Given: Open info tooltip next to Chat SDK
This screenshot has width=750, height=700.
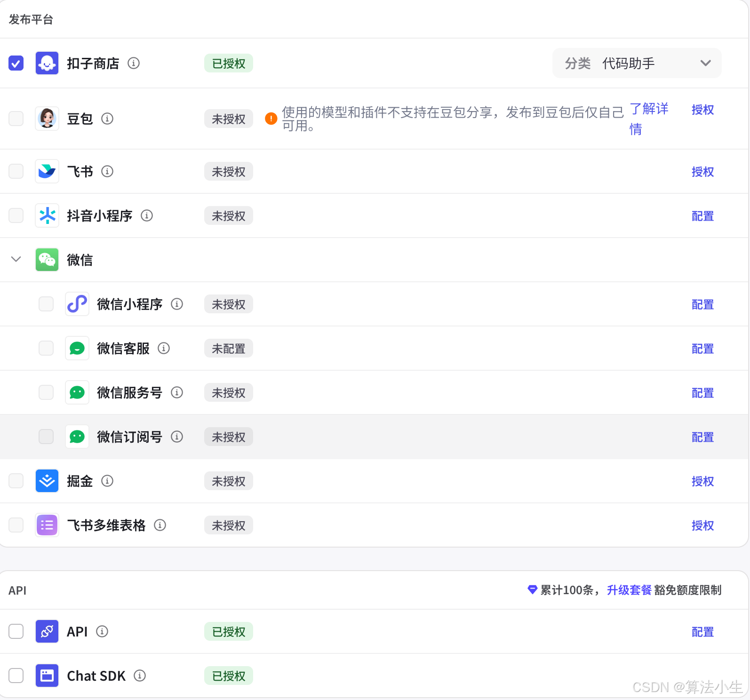Looking at the screenshot, I should (140, 676).
